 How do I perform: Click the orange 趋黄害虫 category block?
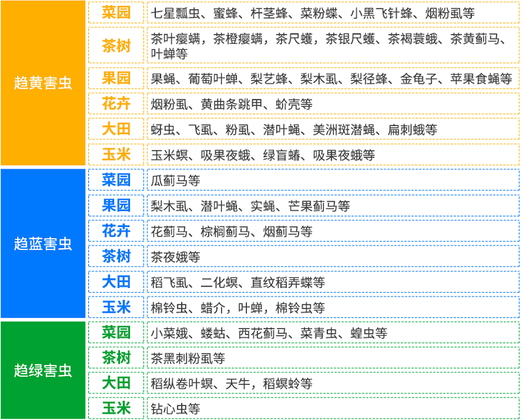coord(43,84)
